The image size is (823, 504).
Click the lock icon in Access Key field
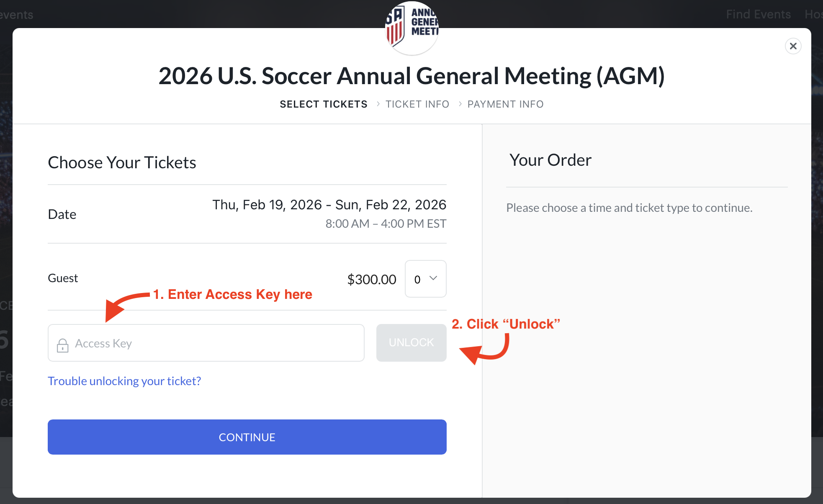tap(63, 345)
